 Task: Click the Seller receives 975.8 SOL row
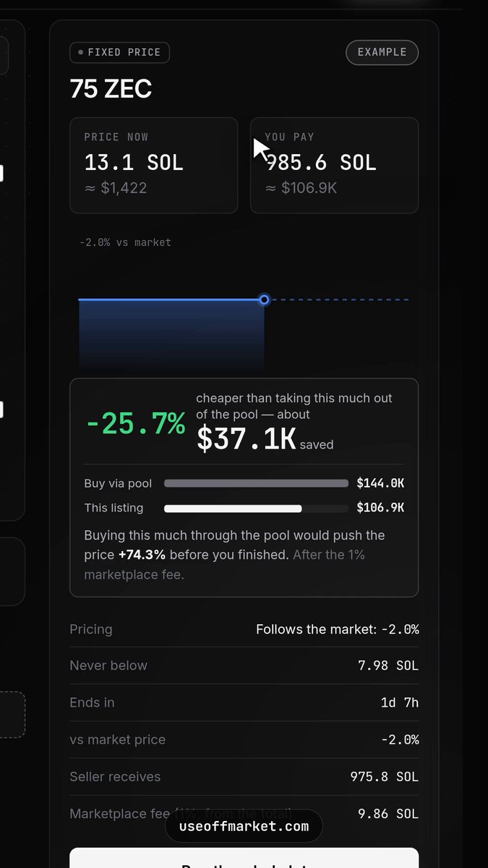244,777
